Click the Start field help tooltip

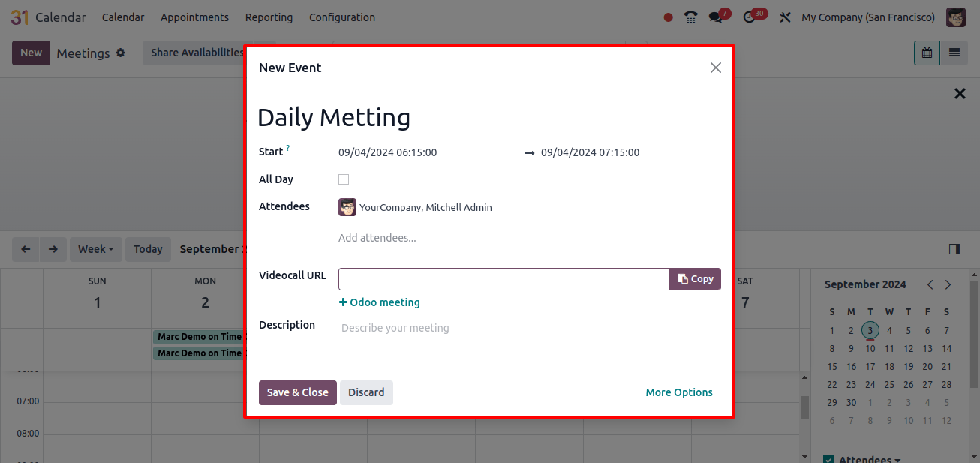point(288,149)
